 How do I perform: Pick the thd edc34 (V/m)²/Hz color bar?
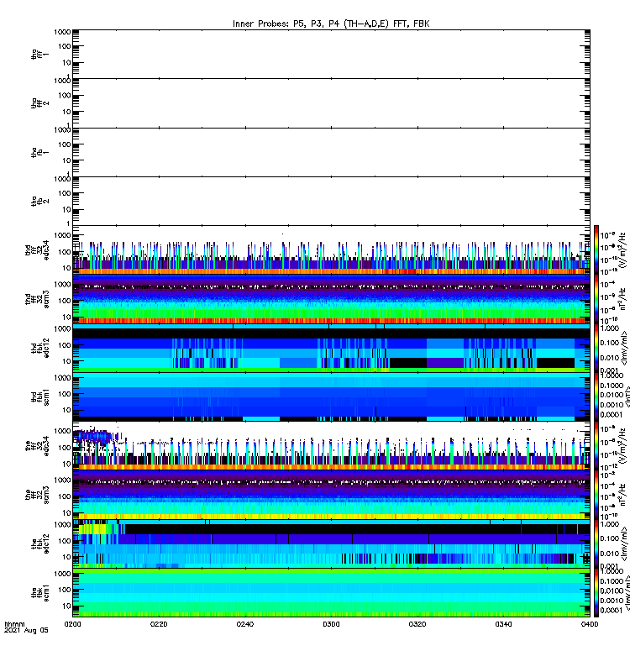click(596, 249)
